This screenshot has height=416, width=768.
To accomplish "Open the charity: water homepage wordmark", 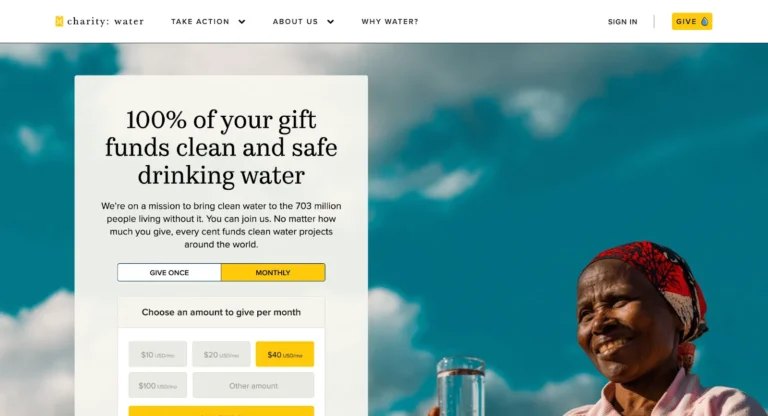I will (x=105, y=21).
